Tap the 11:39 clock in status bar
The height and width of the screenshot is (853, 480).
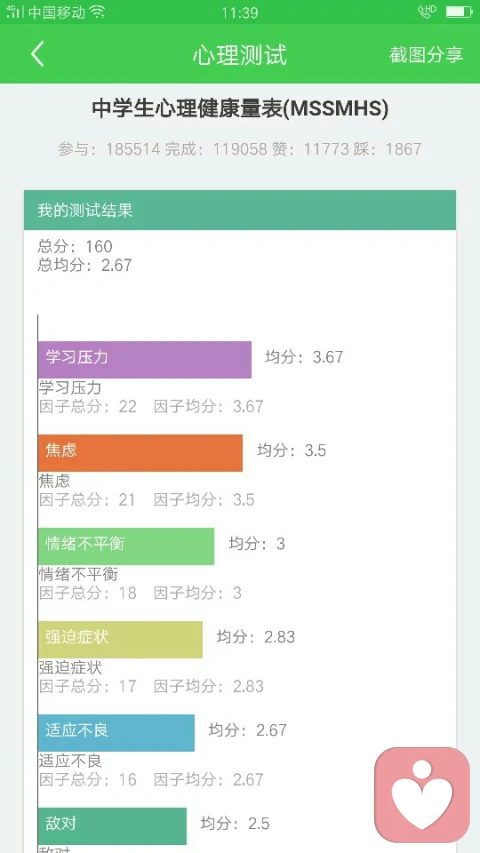239,12
